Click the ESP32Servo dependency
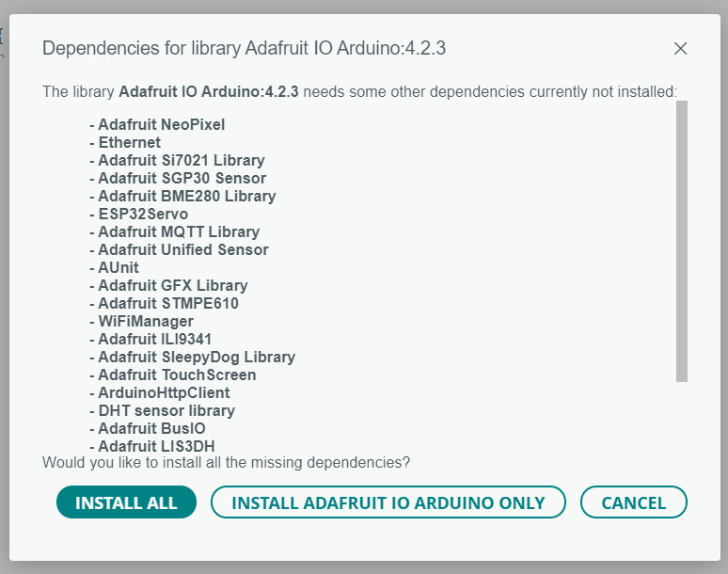The height and width of the screenshot is (574, 728). [x=143, y=214]
